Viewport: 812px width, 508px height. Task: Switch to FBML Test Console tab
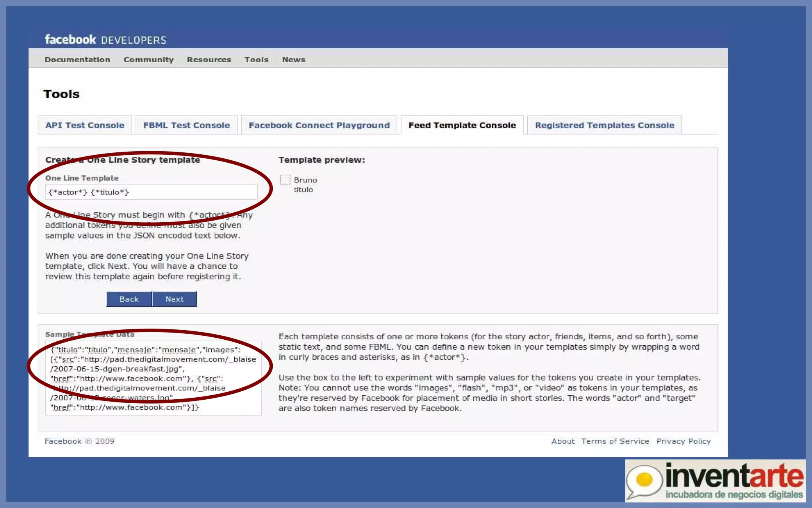(186, 125)
